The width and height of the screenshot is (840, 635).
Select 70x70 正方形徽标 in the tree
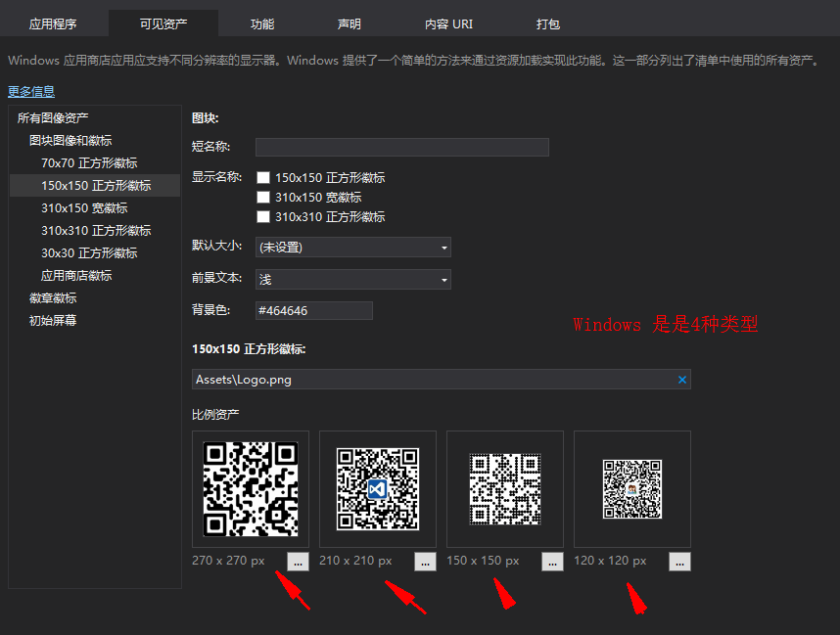tap(89, 162)
